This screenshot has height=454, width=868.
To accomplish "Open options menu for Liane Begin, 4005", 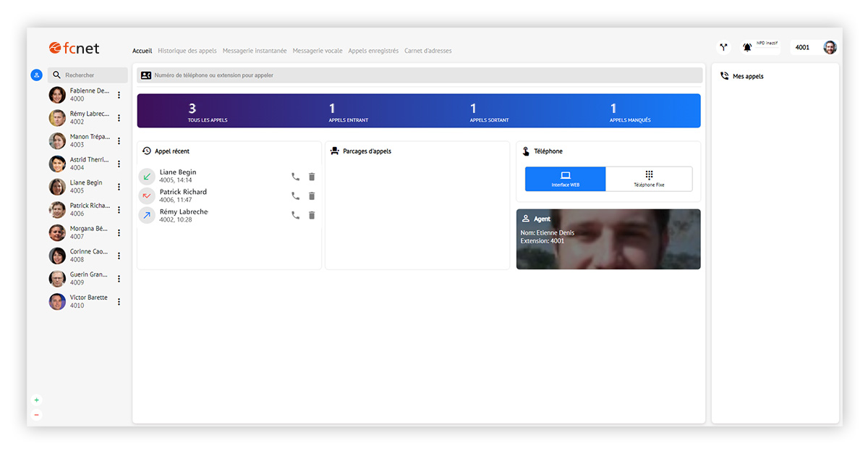I will (x=119, y=187).
